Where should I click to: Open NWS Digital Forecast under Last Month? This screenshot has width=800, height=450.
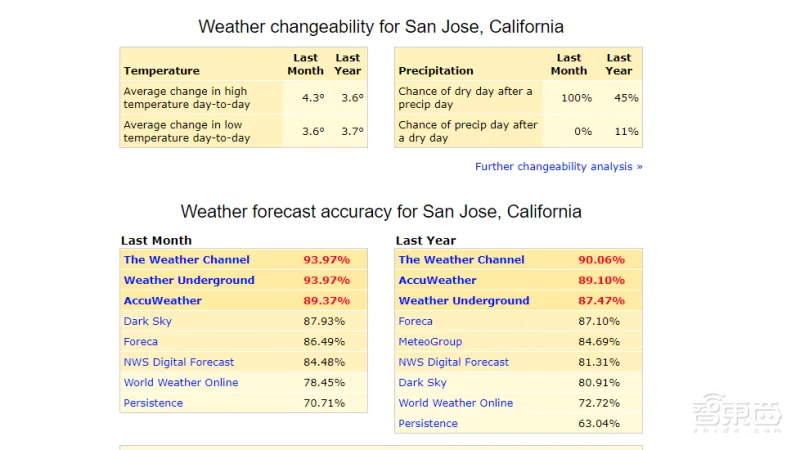(178, 362)
